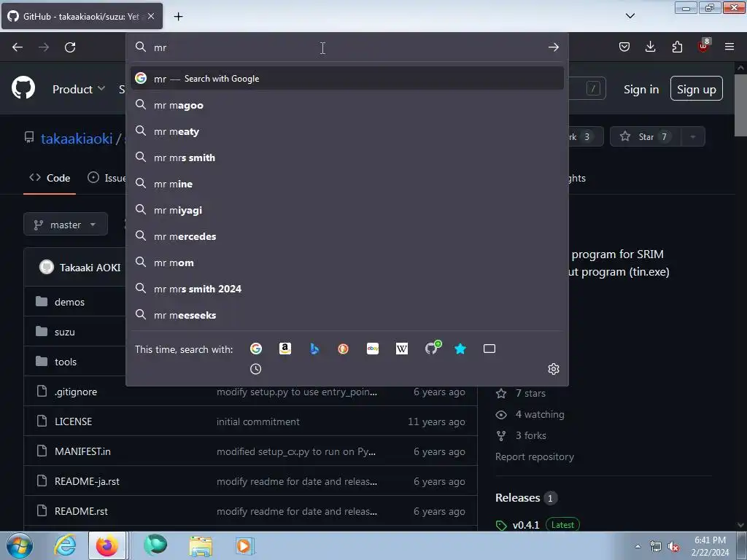
Task: Click address bar text field
Action: coord(347,47)
